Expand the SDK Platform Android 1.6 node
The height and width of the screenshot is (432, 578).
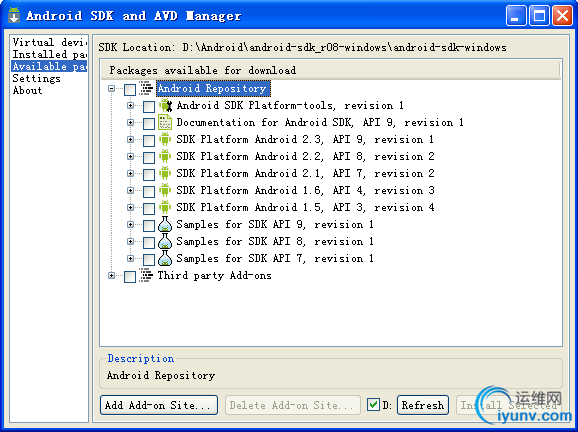(130, 190)
